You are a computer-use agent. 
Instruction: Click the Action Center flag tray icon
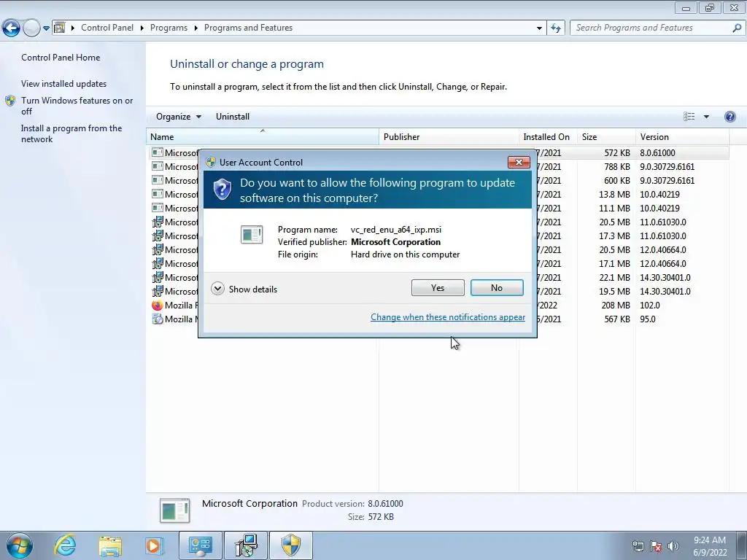tap(656, 546)
